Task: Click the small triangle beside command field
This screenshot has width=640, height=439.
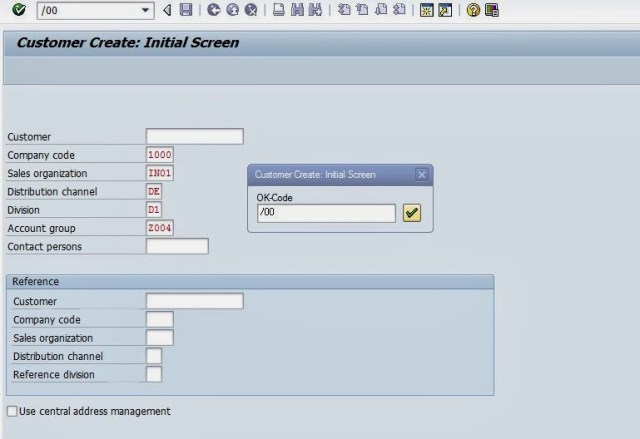Action: [x=167, y=10]
